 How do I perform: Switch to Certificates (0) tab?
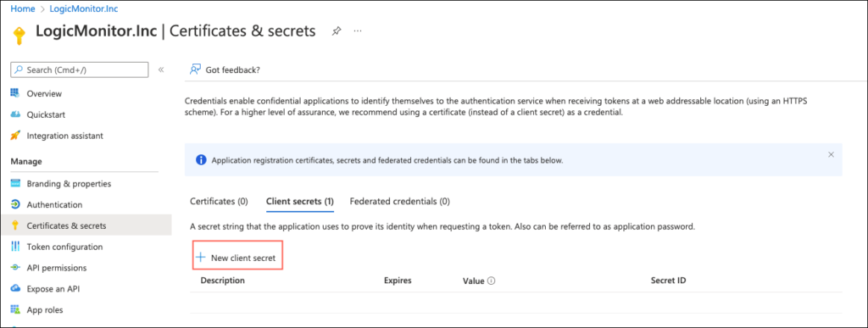(219, 202)
